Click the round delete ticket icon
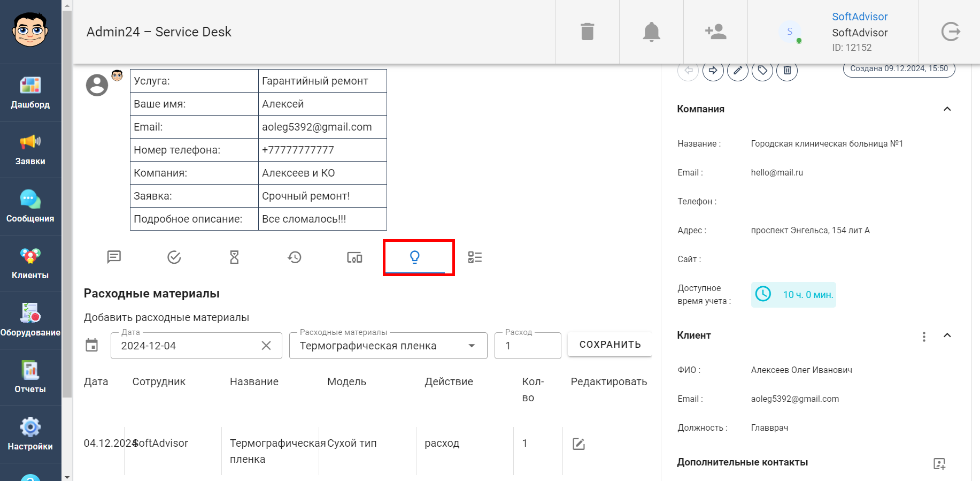The width and height of the screenshot is (980, 481). [x=787, y=70]
